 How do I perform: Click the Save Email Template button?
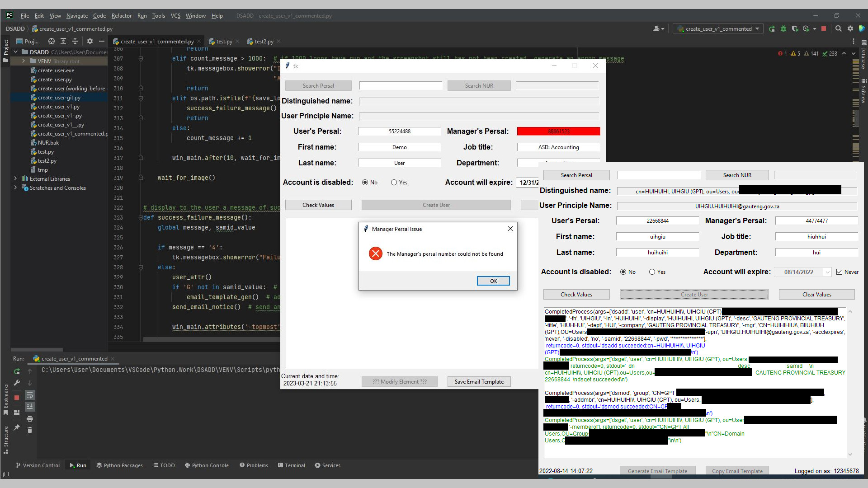click(x=479, y=382)
